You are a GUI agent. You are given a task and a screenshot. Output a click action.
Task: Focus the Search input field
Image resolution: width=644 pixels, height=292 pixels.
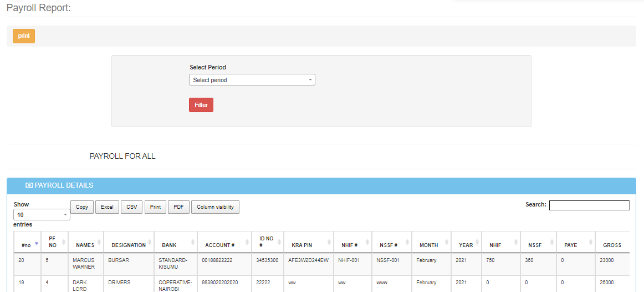589,205
